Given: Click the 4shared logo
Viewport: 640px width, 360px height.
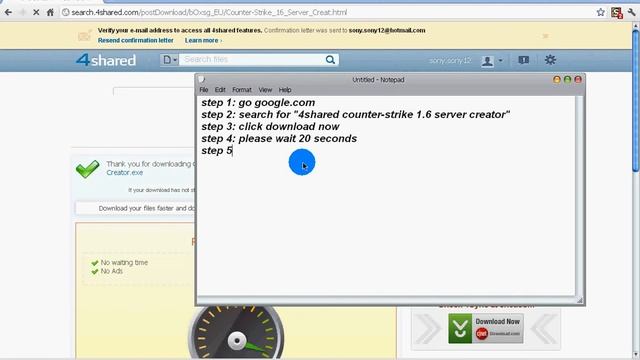Looking at the screenshot, I should click(x=106, y=60).
